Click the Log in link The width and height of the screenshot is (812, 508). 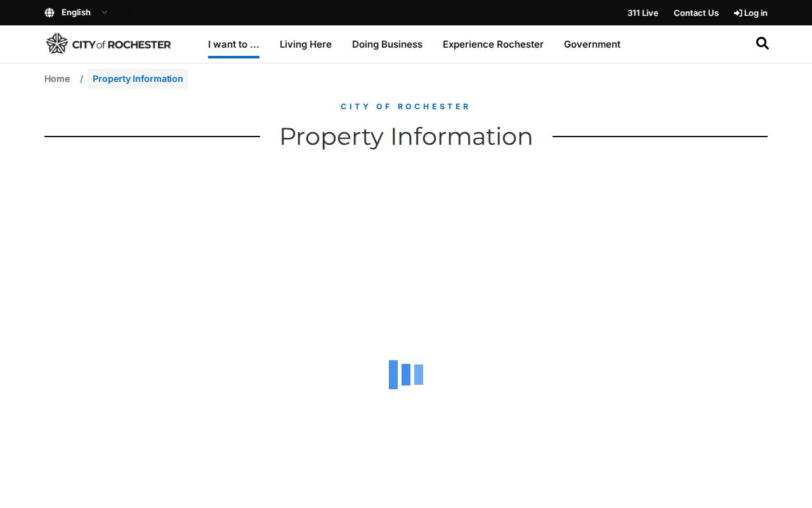point(750,13)
